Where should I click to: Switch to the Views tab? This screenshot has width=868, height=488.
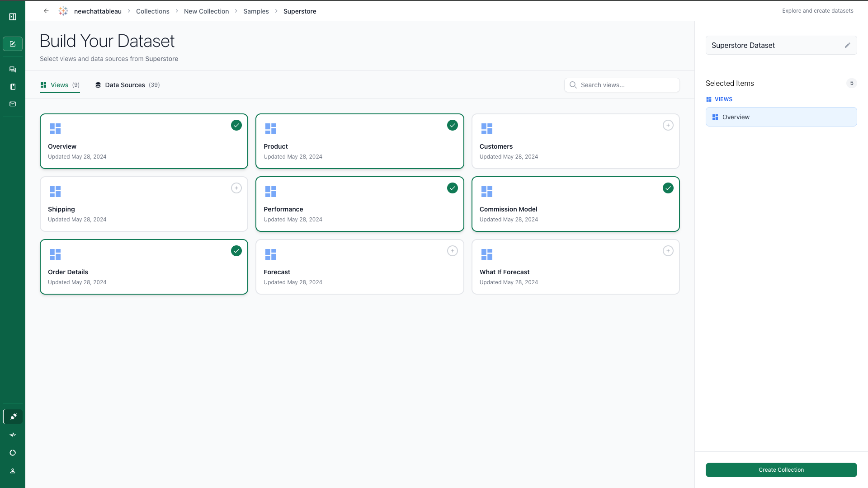pyautogui.click(x=60, y=85)
